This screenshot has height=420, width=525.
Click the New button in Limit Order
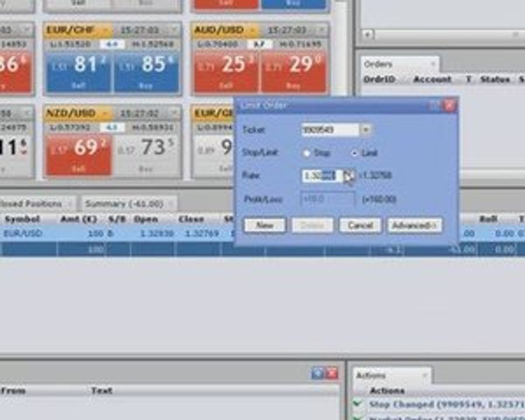coord(264,225)
